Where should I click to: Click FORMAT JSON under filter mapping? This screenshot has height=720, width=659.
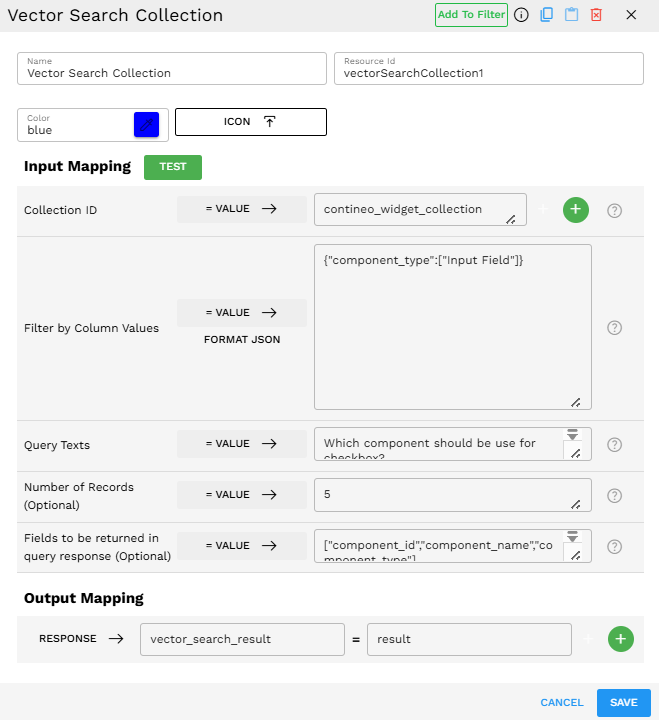coord(241,340)
